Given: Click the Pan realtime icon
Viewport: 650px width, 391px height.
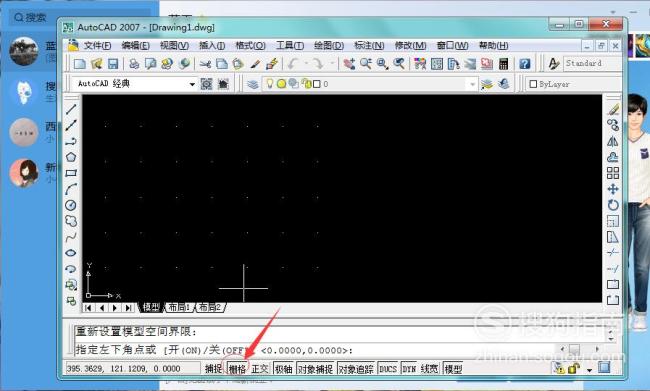Looking at the screenshot, I should click(x=349, y=64).
